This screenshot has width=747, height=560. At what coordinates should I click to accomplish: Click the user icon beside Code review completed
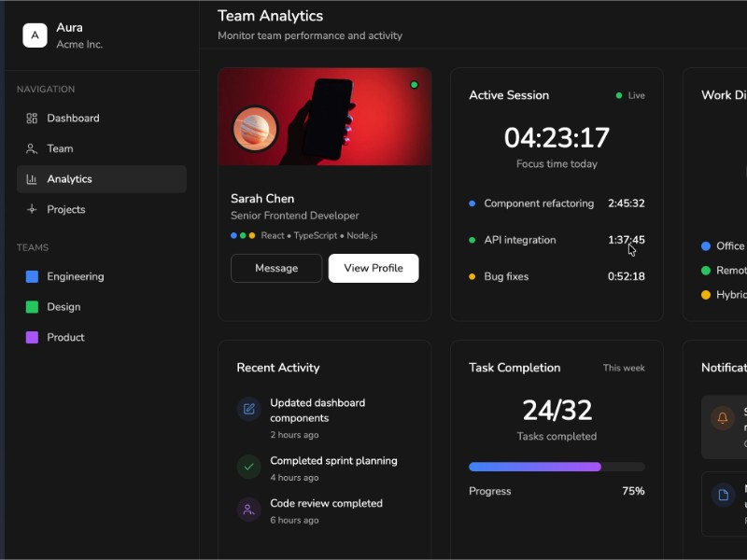tap(248, 510)
